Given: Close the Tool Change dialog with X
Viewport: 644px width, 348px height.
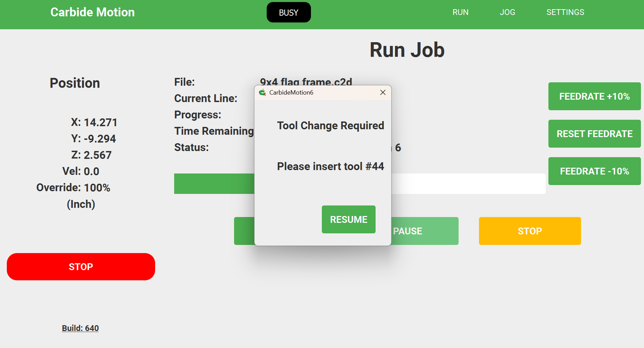Looking at the screenshot, I should 383,93.
